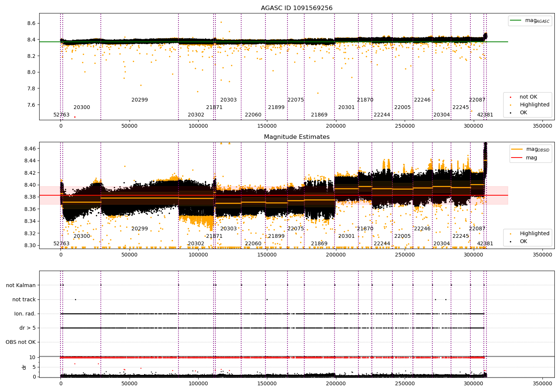The height and width of the screenshot is (392, 560).
Task: Click the 10 tick on the dr axis
Action: [32, 357]
